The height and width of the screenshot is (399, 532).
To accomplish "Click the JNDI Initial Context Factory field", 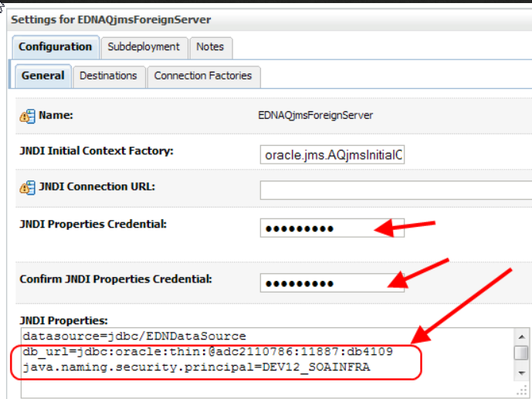I will pos(332,155).
